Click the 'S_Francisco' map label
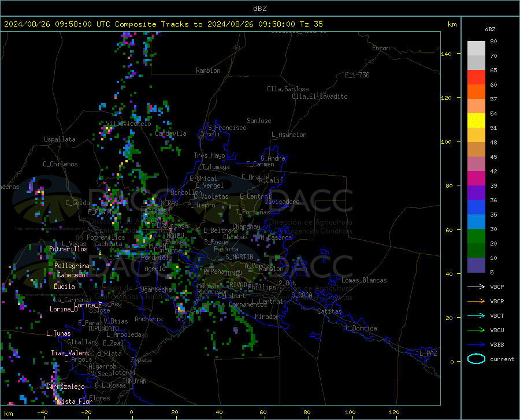 coord(227,128)
